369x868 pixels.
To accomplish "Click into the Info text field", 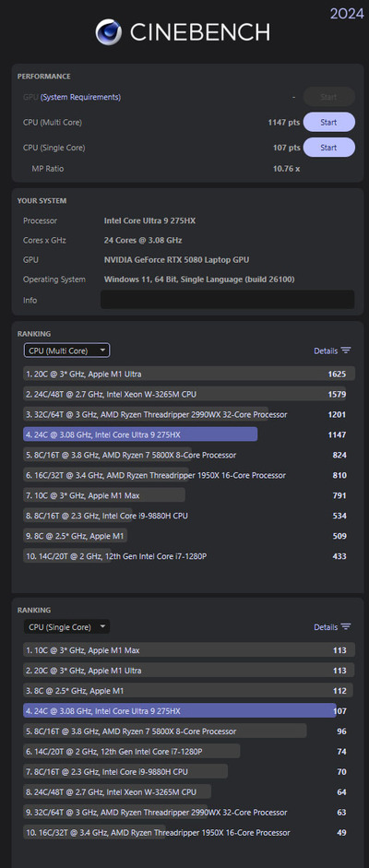I will point(227,300).
